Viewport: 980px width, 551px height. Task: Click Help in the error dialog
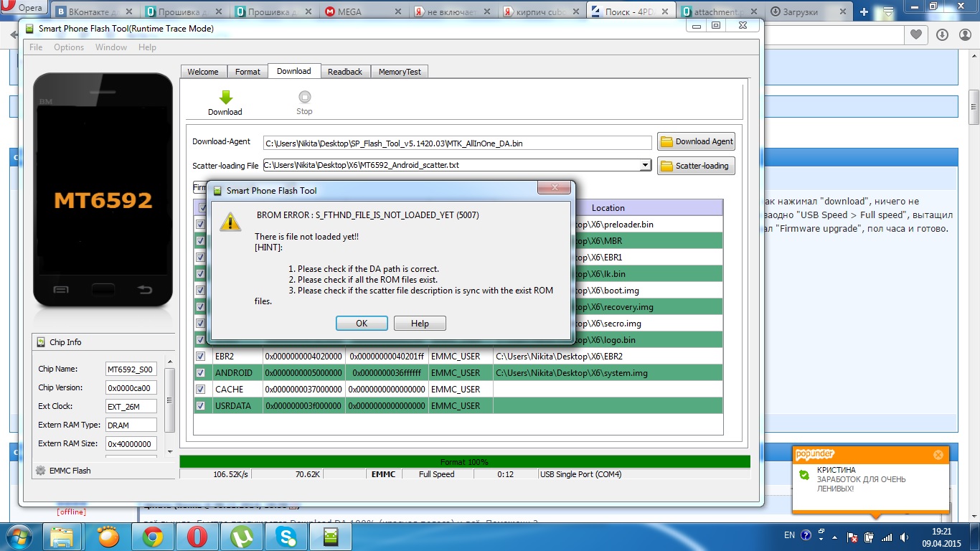420,324
